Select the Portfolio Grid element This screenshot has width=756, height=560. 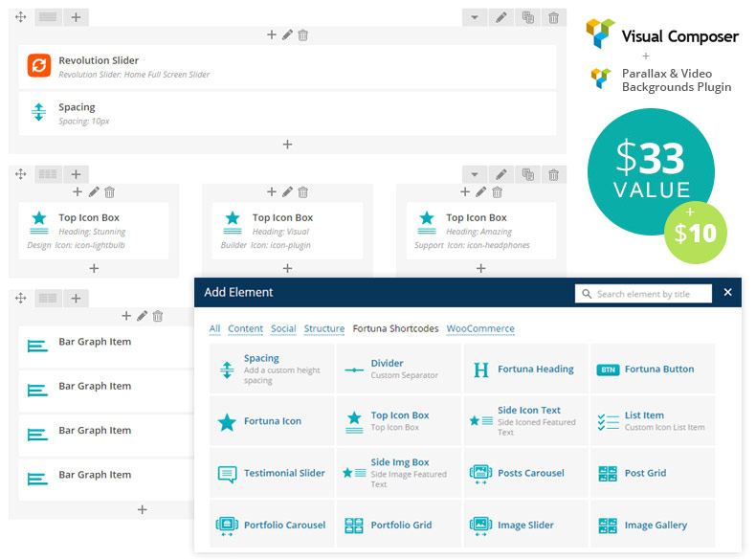point(399,525)
